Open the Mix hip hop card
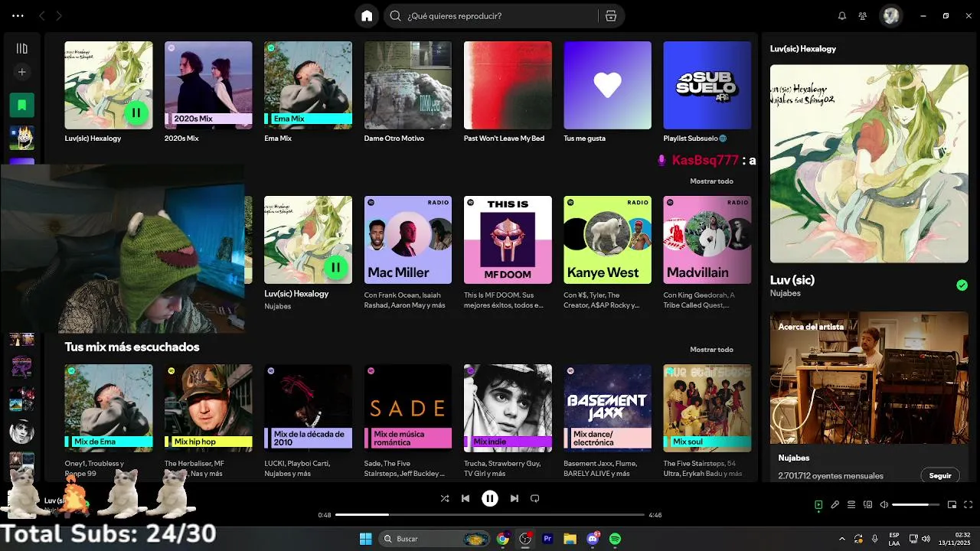The image size is (980, 551). (208, 421)
